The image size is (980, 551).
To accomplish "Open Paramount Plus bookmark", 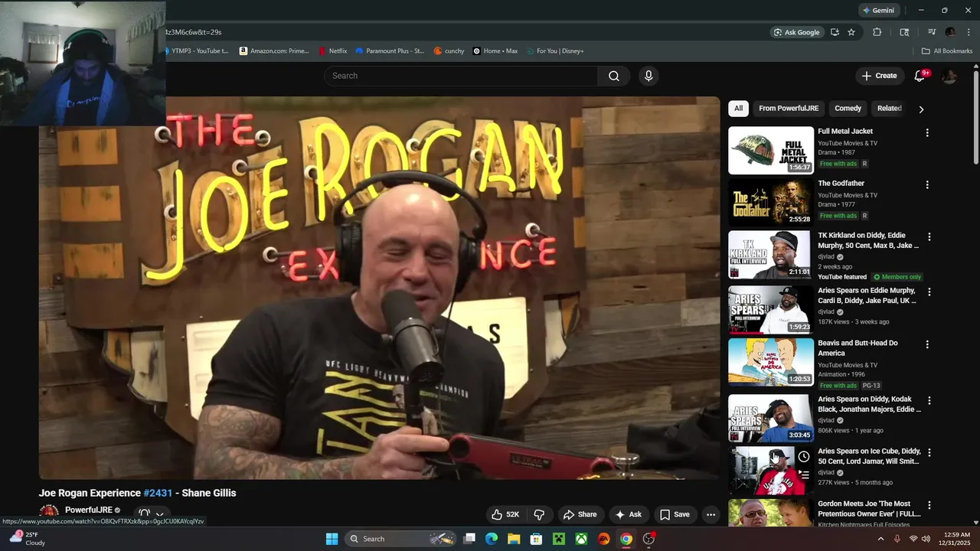I will 390,51.
